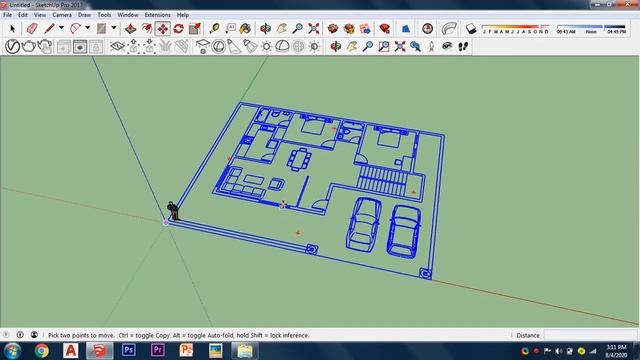Select the arrow Select tool
640x360 pixels.
12,29
